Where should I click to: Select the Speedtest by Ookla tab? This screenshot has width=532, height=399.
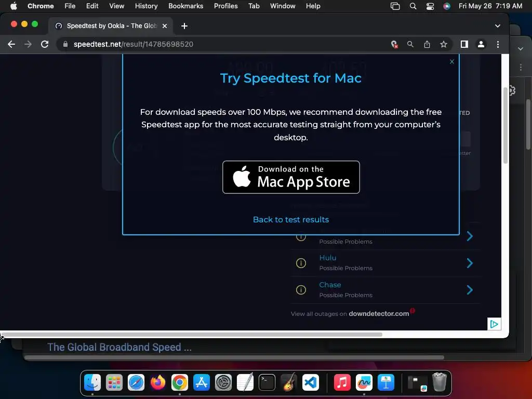(111, 26)
